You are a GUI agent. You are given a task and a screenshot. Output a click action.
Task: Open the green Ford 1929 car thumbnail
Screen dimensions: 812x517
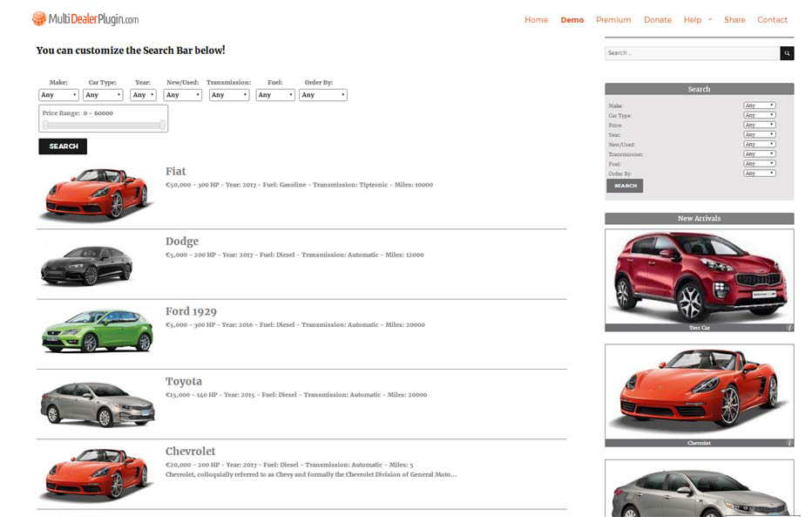[x=97, y=331]
